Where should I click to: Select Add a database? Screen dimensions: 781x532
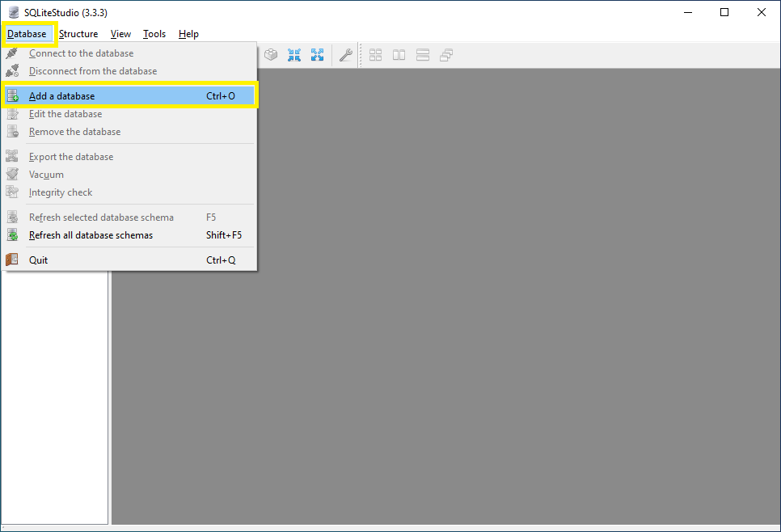pos(129,96)
